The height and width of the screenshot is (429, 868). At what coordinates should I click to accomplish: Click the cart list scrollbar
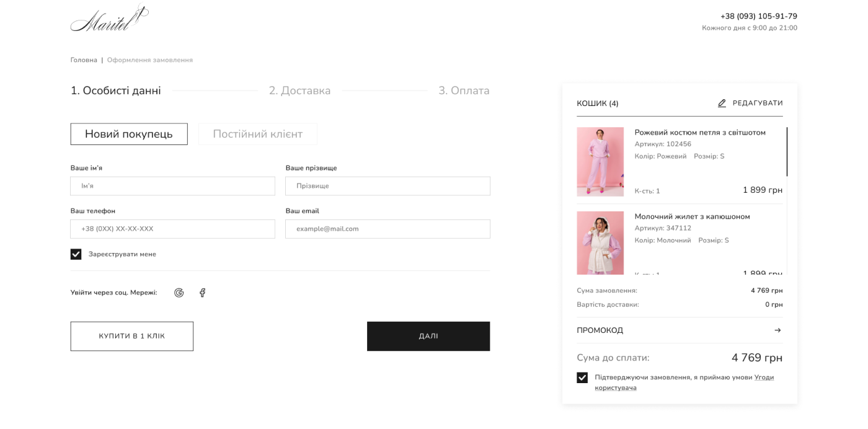(787, 152)
